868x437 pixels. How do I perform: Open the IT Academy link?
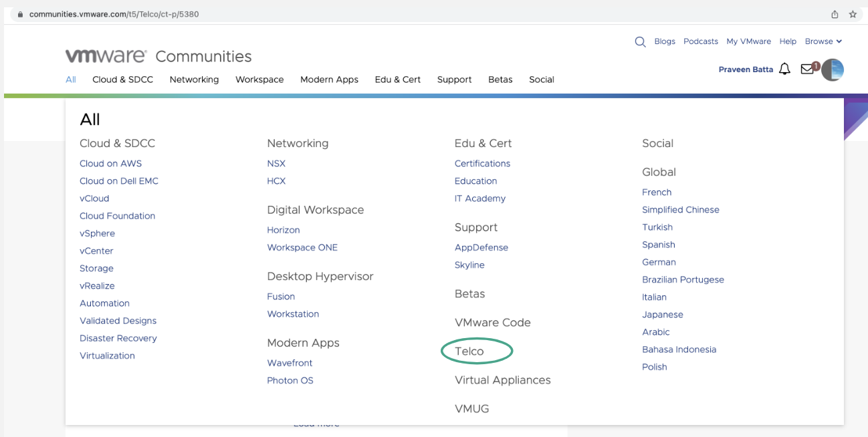point(480,198)
